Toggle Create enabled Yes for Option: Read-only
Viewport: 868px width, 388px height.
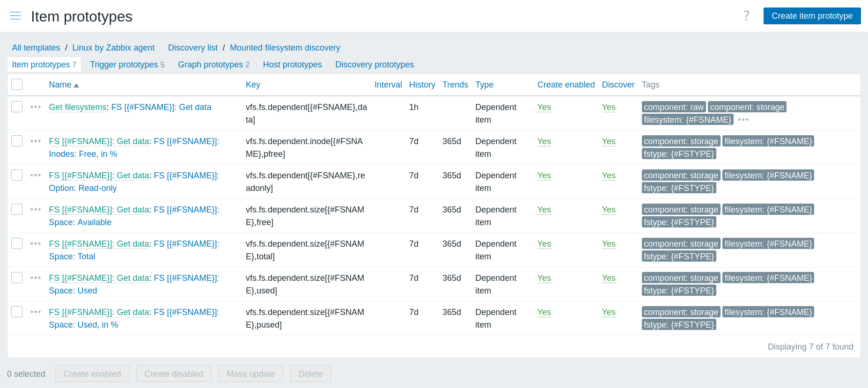tap(544, 176)
